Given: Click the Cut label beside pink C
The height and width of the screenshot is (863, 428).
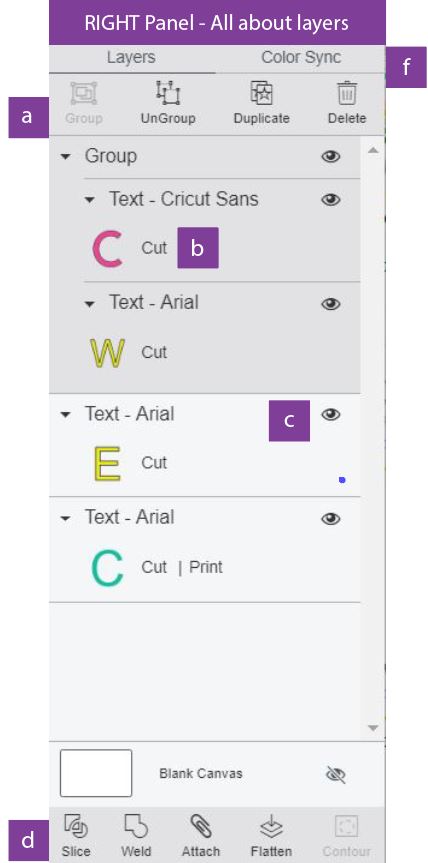Looking at the screenshot, I should (x=154, y=248).
